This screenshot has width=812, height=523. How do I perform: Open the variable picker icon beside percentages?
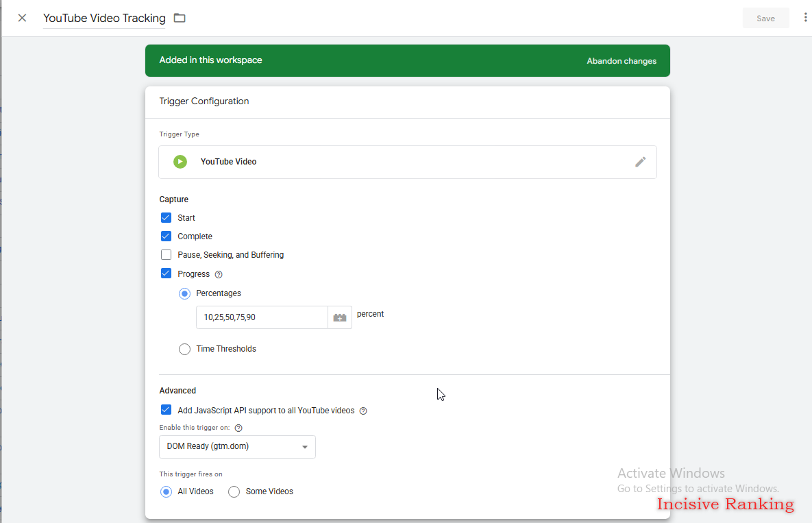tap(340, 317)
